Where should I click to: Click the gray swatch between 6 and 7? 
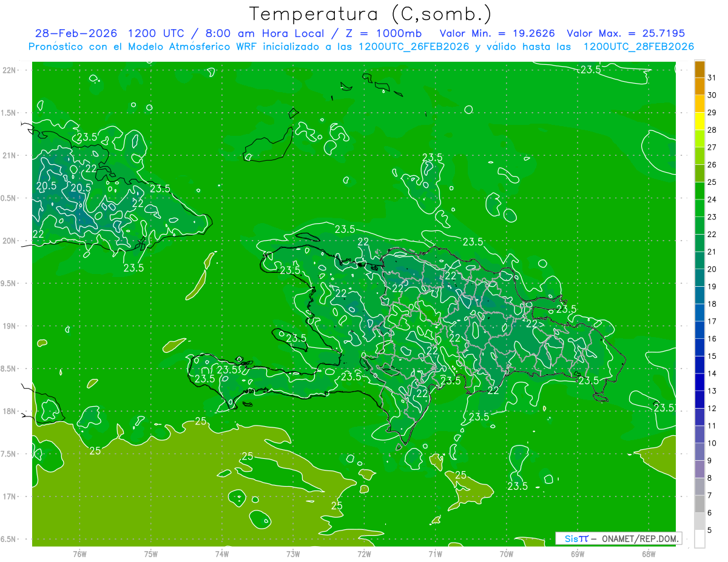tap(699, 504)
